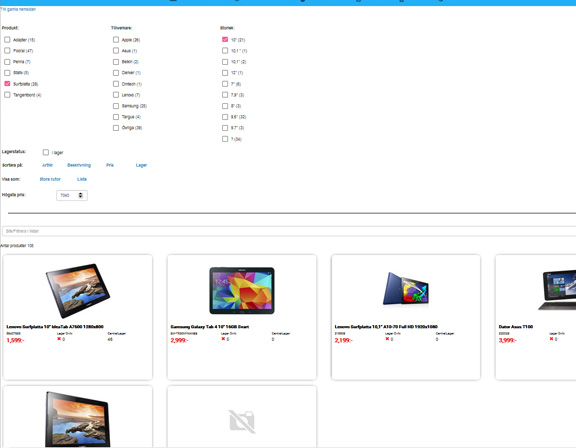Sort products by Artnr
The width and height of the screenshot is (576, 448).
pos(47,165)
